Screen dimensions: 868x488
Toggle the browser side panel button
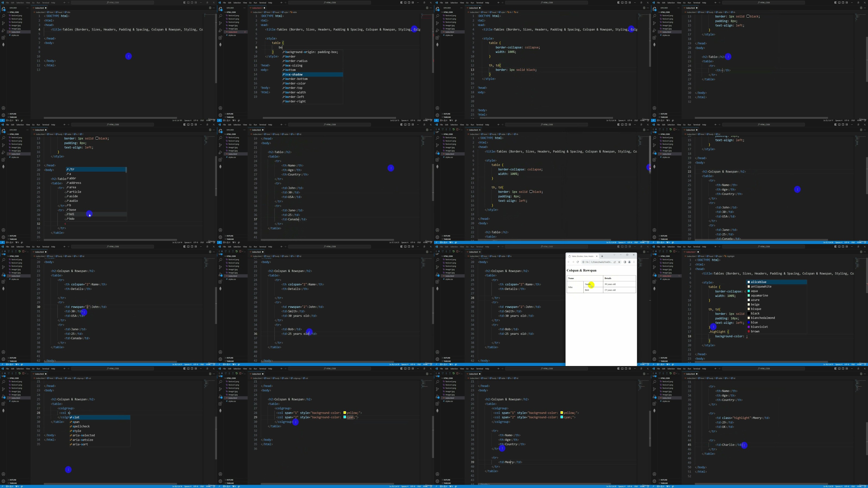(625, 262)
